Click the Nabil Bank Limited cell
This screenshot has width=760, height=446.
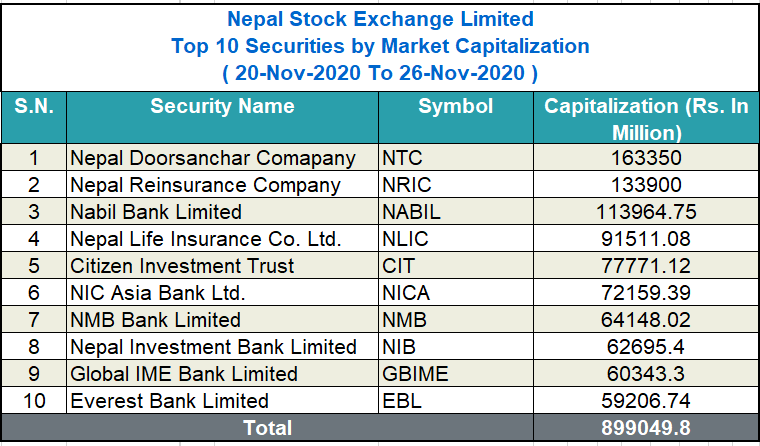[156, 212]
